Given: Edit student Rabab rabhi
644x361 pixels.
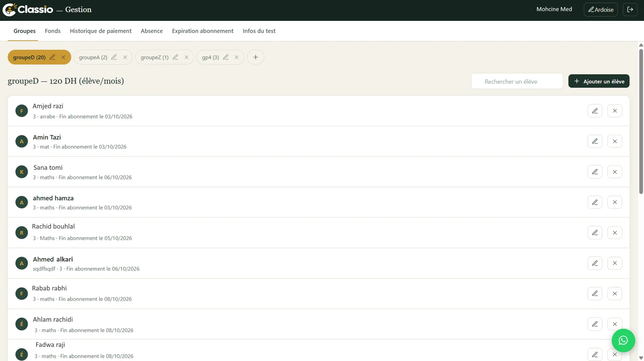Looking at the screenshot, I should point(595,293).
